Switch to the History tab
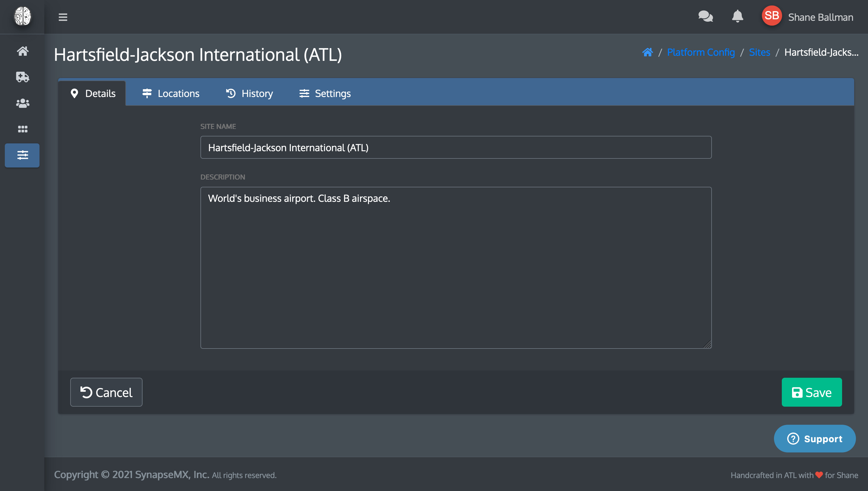Viewport: 868px width, 491px height. 249,93
